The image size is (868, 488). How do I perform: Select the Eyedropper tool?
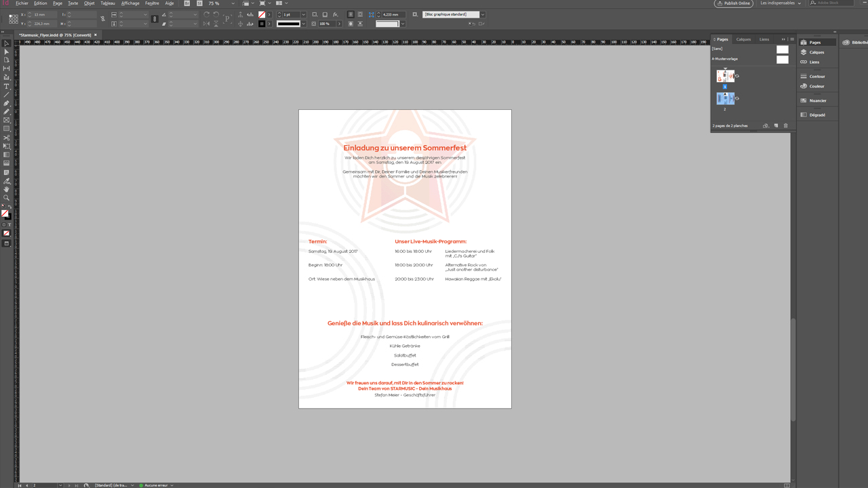point(7,182)
